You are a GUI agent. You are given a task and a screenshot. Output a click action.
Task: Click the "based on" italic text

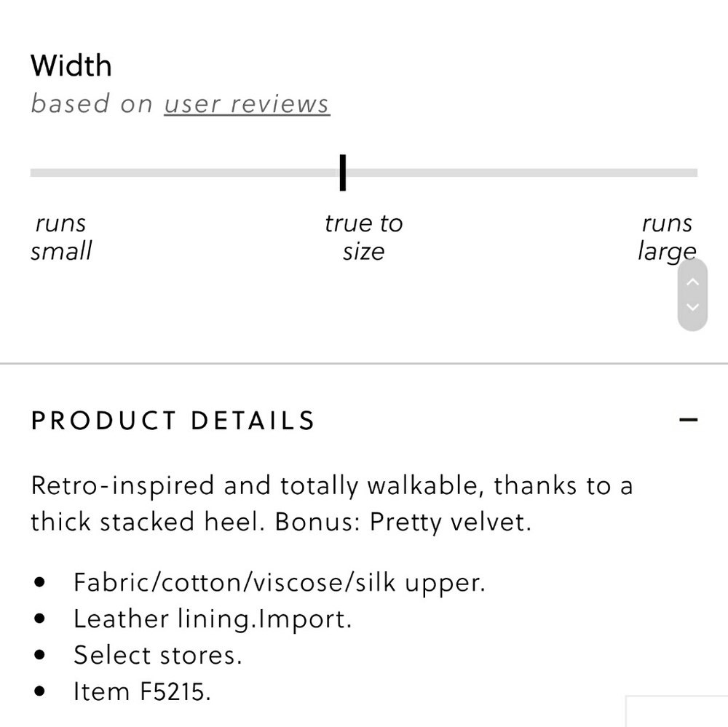[x=92, y=104]
